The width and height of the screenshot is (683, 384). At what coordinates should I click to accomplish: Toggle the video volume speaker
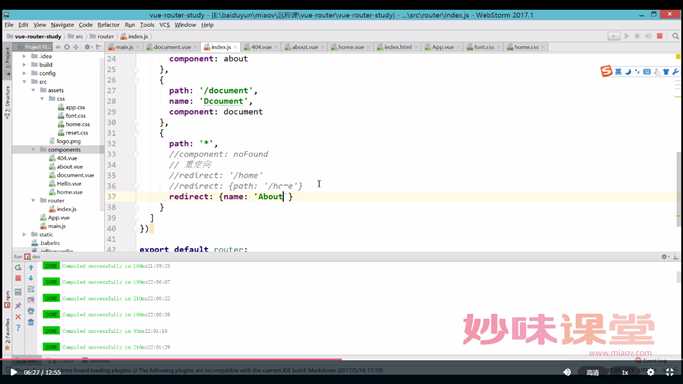[x=567, y=372]
